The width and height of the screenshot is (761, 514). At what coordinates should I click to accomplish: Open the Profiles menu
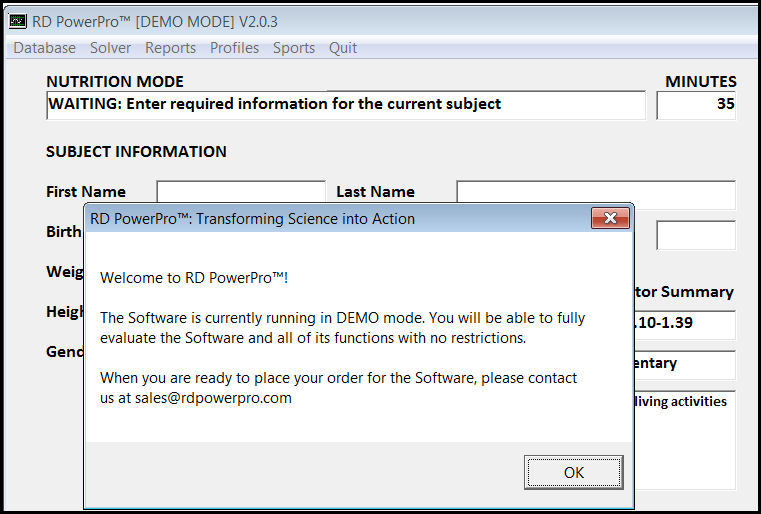tap(234, 48)
